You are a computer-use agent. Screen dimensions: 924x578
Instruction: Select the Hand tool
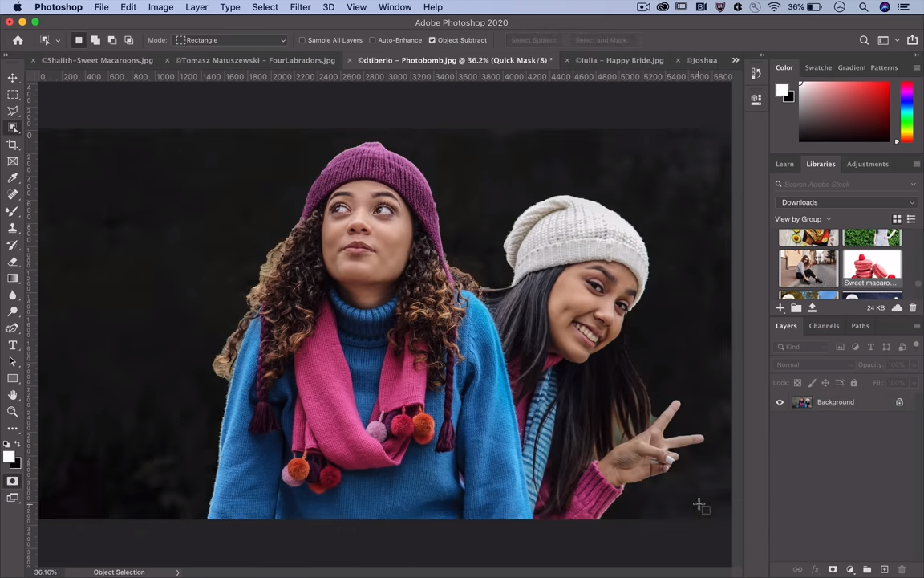[13, 395]
